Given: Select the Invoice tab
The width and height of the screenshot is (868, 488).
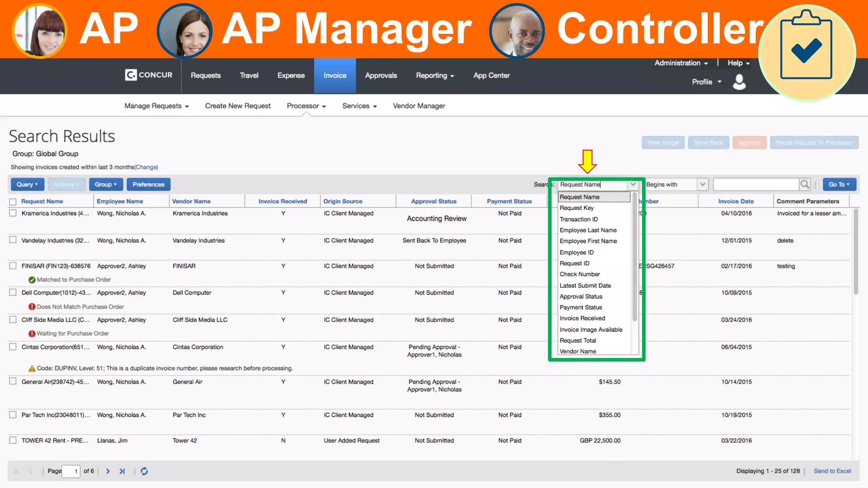Looking at the screenshot, I should (x=335, y=75).
